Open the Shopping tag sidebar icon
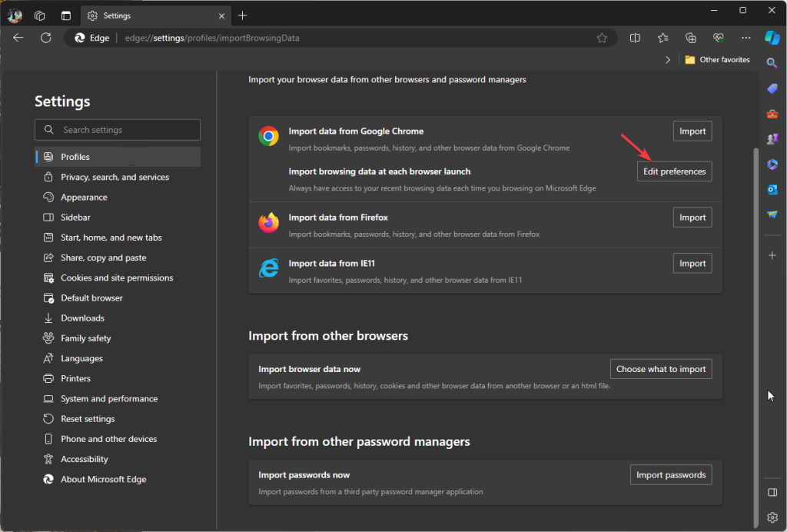Screen dimensions: 787x532 point(772,88)
